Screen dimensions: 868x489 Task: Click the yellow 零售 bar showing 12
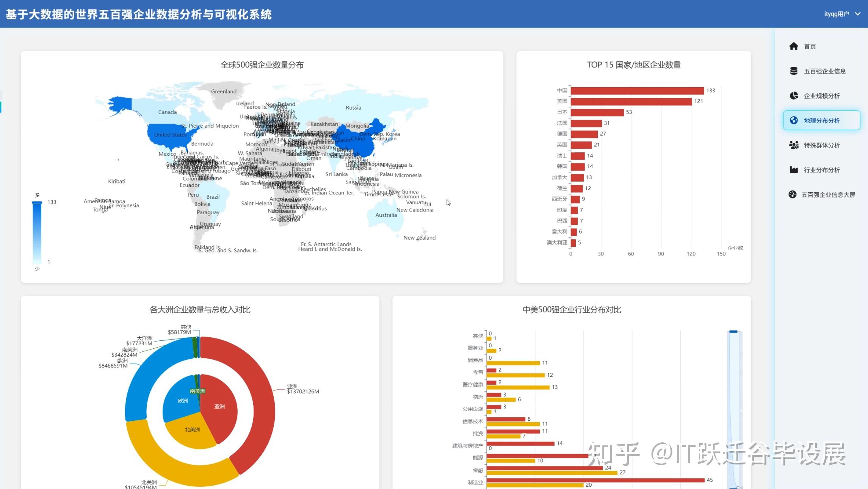pyautogui.click(x=515, y=375)
